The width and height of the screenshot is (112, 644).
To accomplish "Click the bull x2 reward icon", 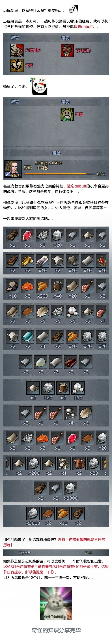I will click(79, 464).
